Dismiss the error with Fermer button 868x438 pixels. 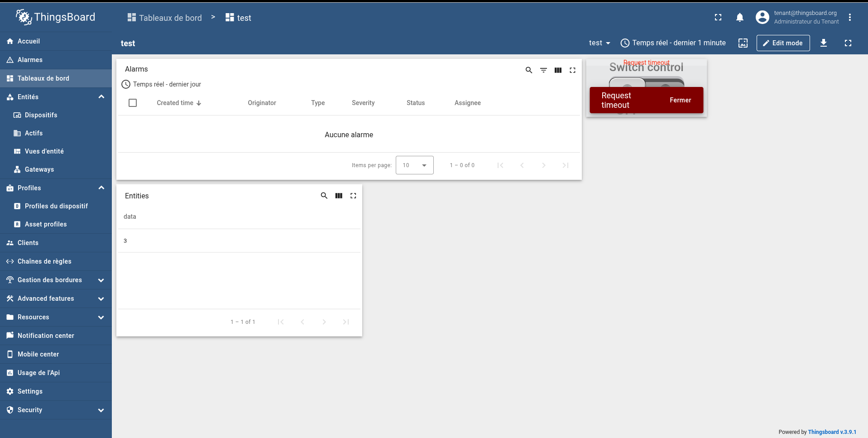coord(680,100)
